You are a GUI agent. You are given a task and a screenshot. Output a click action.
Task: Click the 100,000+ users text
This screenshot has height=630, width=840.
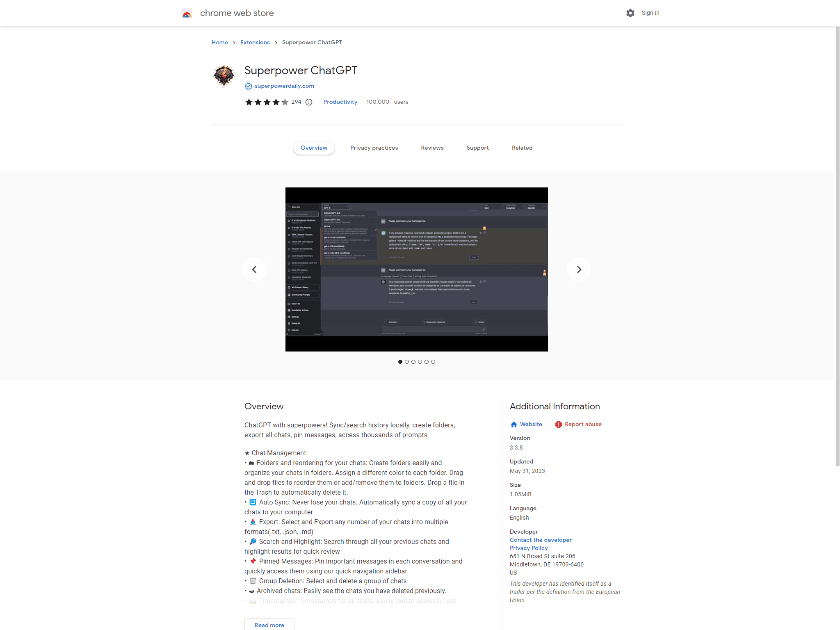pos(388,102)
